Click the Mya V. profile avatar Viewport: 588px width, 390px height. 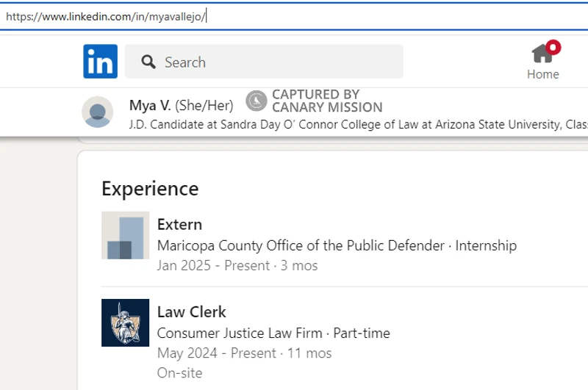[x=98, y=112]
